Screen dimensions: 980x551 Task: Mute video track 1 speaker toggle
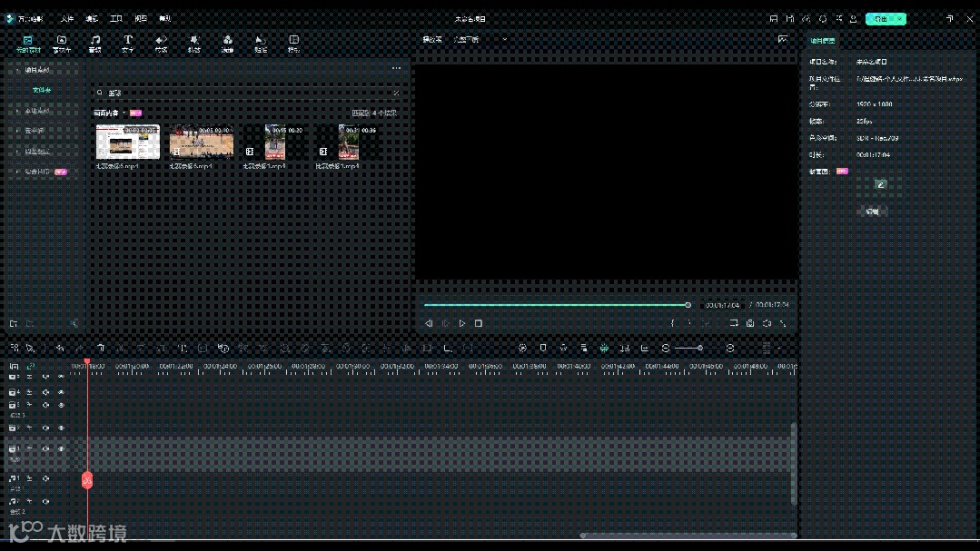coord(45,448)
